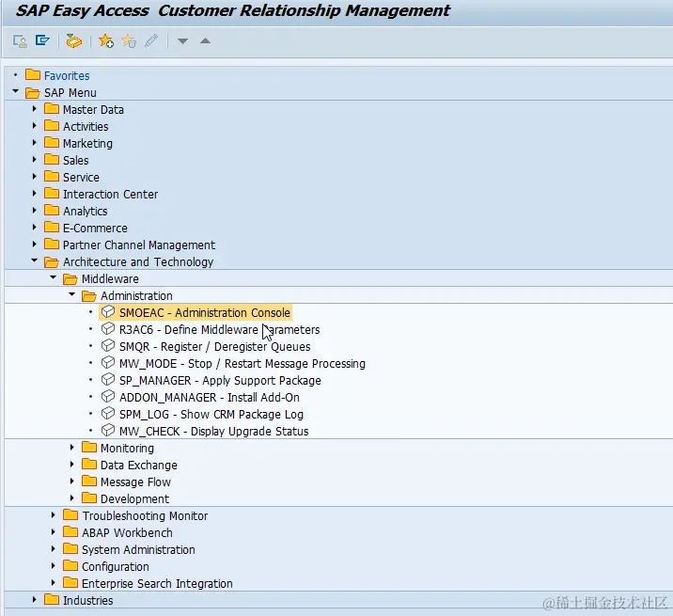Click the Troubleshooting Monitor folder icon
Viewport: 673px width, 616px height.
click(x=70, y=515)
